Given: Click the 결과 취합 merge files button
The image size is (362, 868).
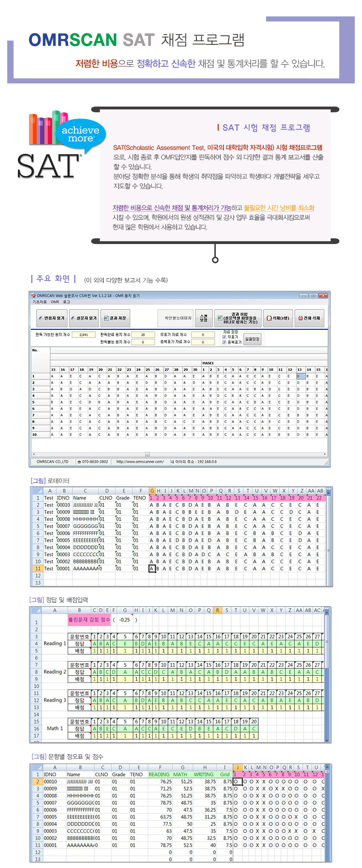Looking at the screenshot, I should point(238,318).
